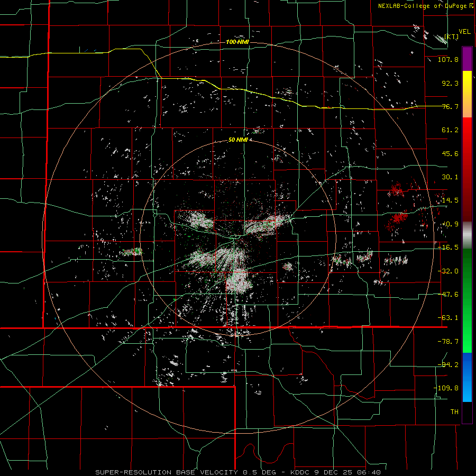Click the VEL legend title

click(465, 32)
